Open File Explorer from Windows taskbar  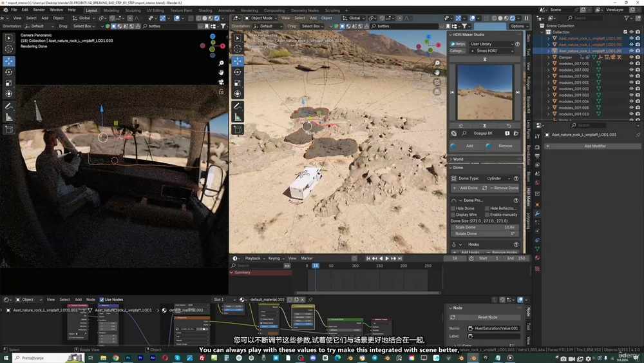tap(103, 358)
